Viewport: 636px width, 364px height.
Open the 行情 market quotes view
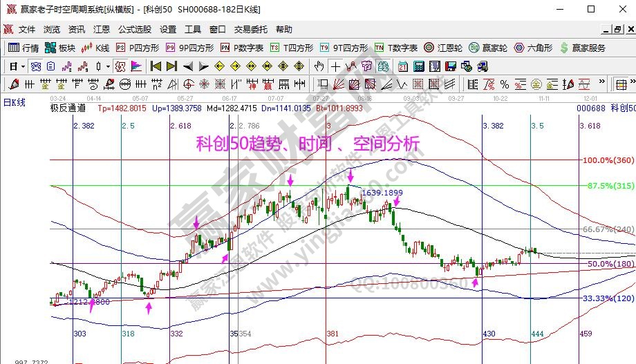tap(23, 48)
